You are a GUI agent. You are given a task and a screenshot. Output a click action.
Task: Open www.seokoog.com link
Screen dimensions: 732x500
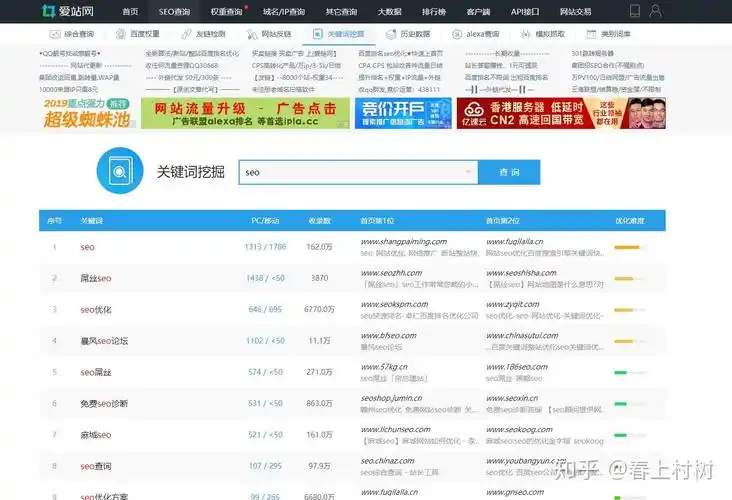519,429
